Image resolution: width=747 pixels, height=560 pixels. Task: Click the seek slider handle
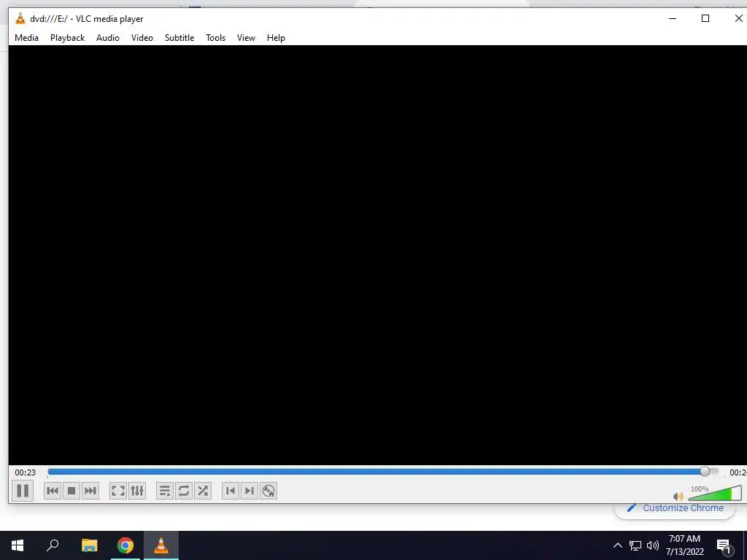[x=705, y=472]
